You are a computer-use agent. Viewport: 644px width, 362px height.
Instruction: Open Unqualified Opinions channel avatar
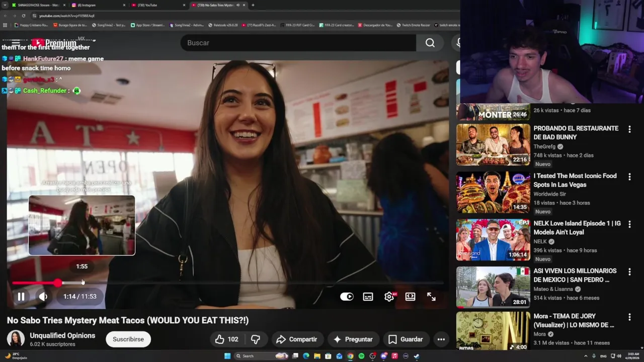coord(16,339)
